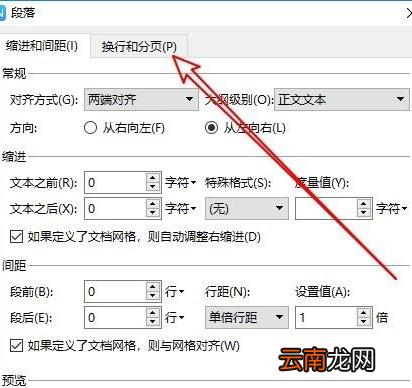
Task: Open 字符 unit dropdown beside 文本之前
Action: pos(180,183)
